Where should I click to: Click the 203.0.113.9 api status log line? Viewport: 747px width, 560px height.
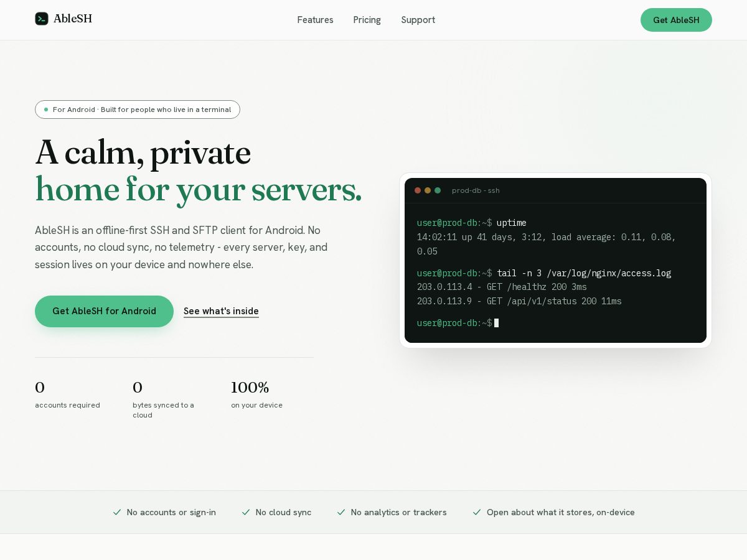[519, 301]
